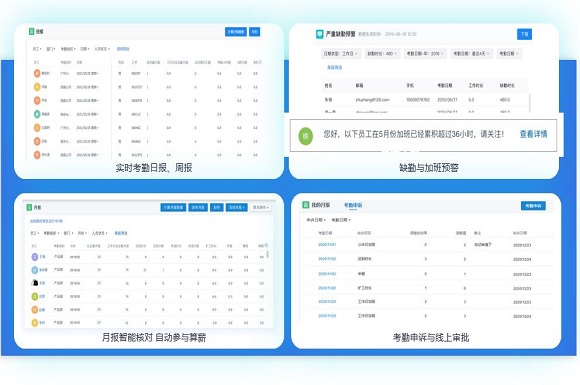Click 缺勤与加班预警 caption

428,168
